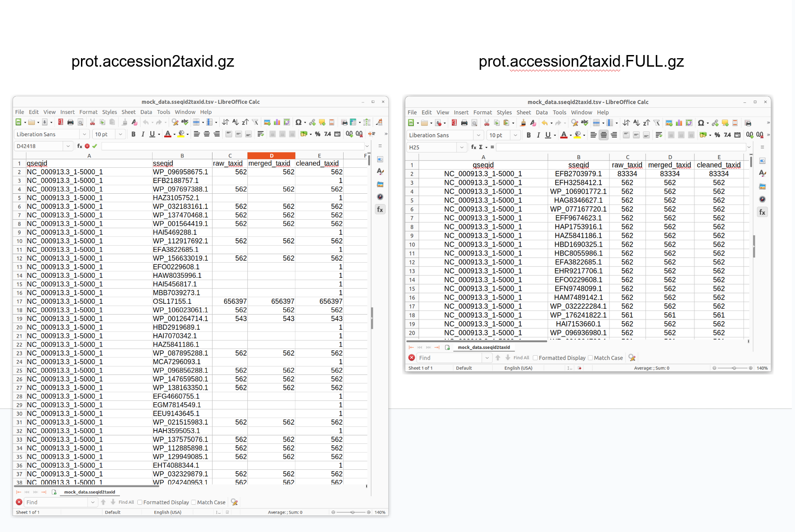795x532 pixels.
Task: Insert a comment with the toolbar icon
Action: [323, 123]
